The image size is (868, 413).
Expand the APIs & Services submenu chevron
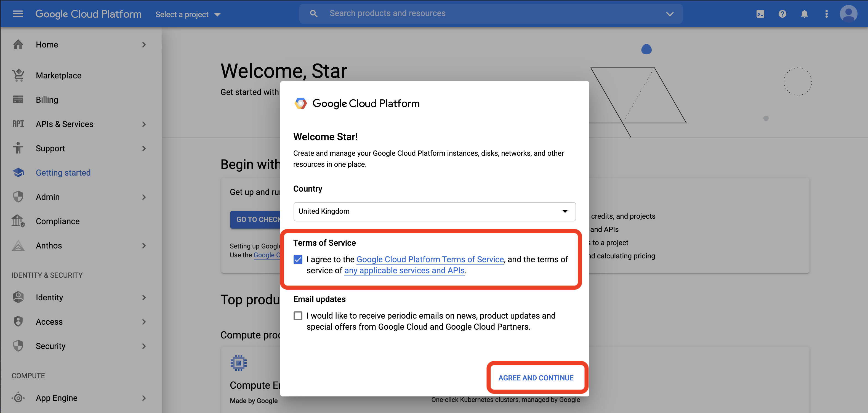click(144, 124)
